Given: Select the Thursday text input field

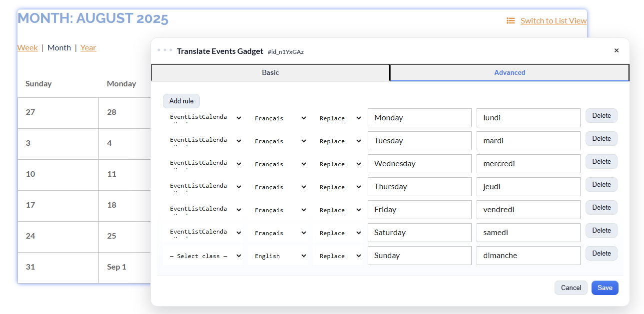Looking at the screenshot, I should (x=419, y=187).
